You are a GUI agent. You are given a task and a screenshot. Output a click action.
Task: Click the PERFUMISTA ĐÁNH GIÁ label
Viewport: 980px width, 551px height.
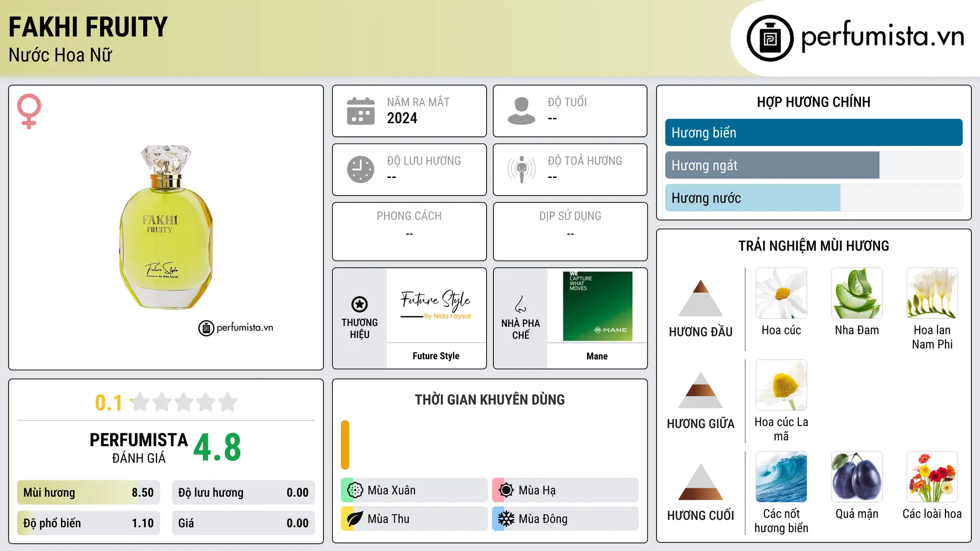tap(139, 448)
